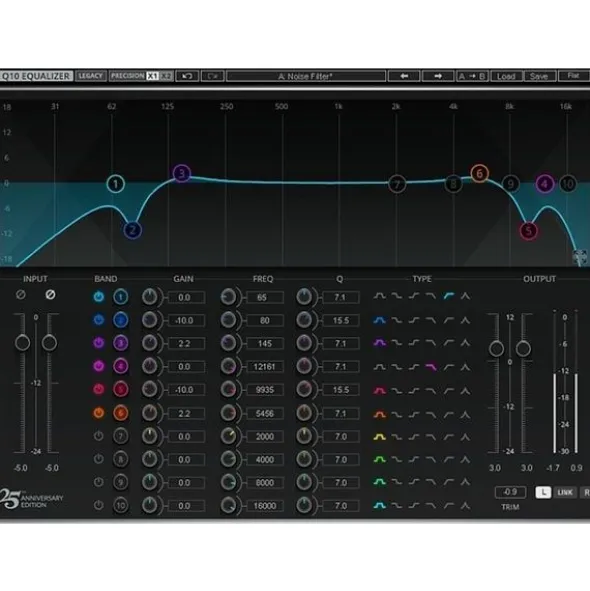Select the bell filter type for band 1
This screenshot has width=590, height=591.
tap(379, 297)
